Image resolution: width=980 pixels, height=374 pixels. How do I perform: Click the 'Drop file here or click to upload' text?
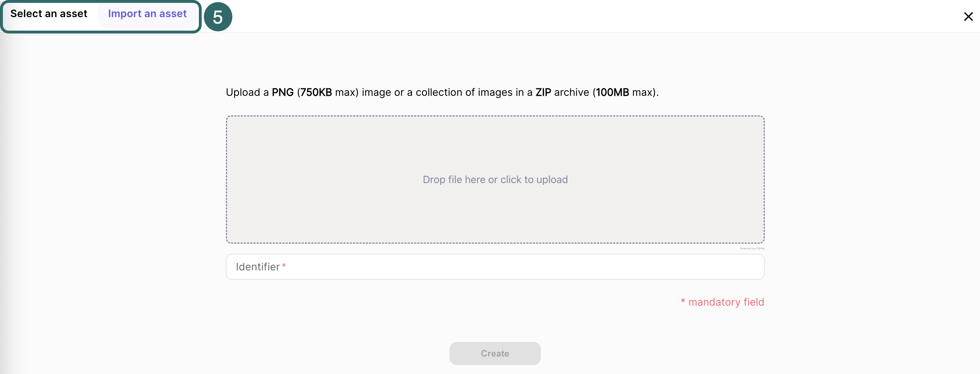click(x=495, y=180)
